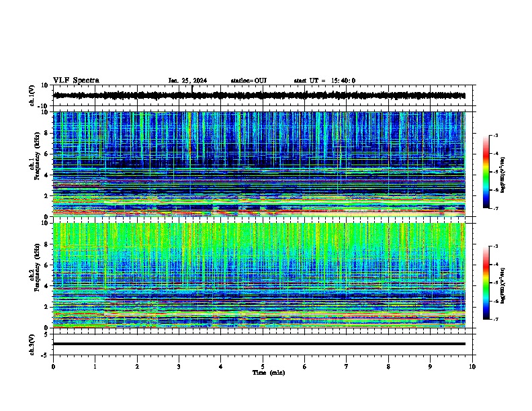The image size is (532, 411).
Task: Click the ch.1 spectrogram color bar
Action: point(486,172)
